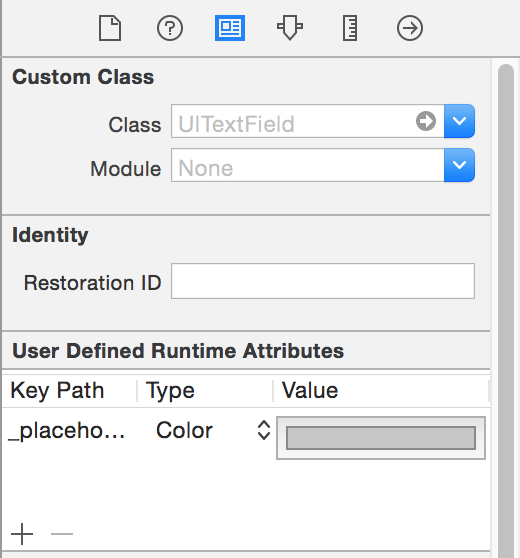This screenshot has height=558, width=520.
Task: Select the Identity inspector icon
Action: click(230, 28)
